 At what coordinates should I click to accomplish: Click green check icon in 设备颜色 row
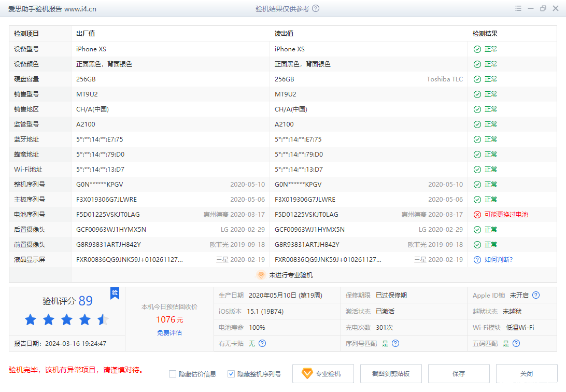pos(477,64)
